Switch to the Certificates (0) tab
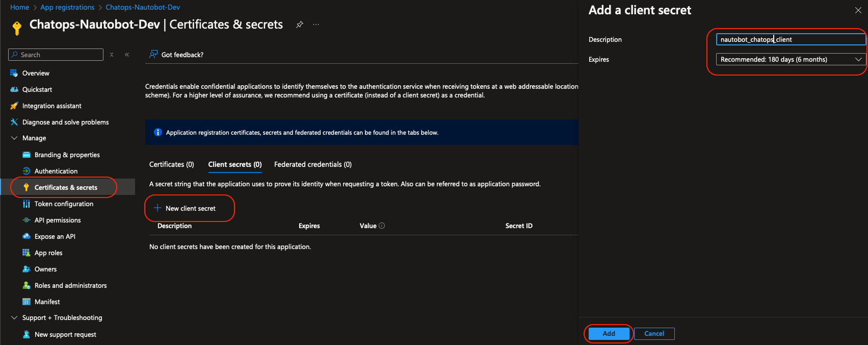 click(172, 164)
